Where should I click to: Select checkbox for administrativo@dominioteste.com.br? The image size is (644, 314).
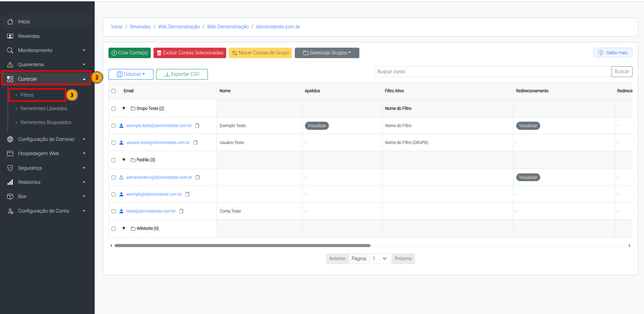(x=114, y=177)
